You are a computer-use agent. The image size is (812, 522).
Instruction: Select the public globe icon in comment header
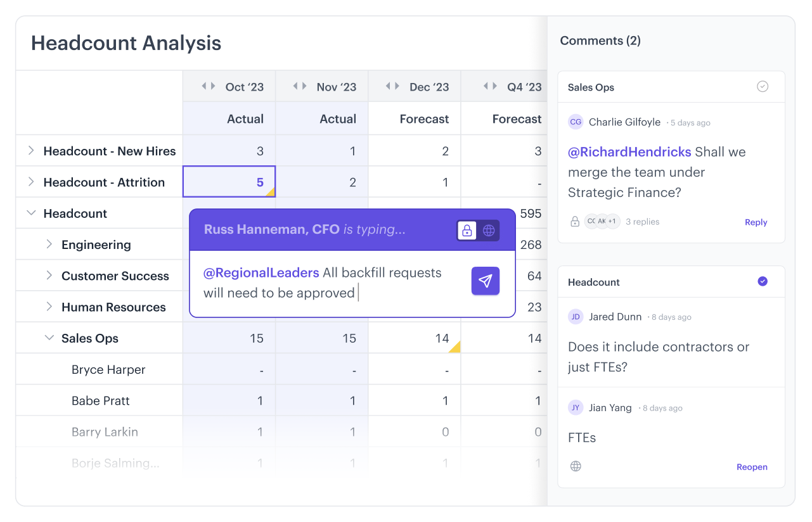(x=489, y=231)
